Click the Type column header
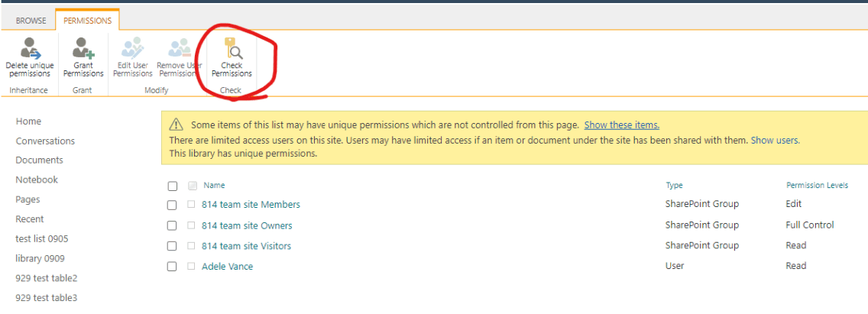 pyautogui.click(x=674, y=186)
